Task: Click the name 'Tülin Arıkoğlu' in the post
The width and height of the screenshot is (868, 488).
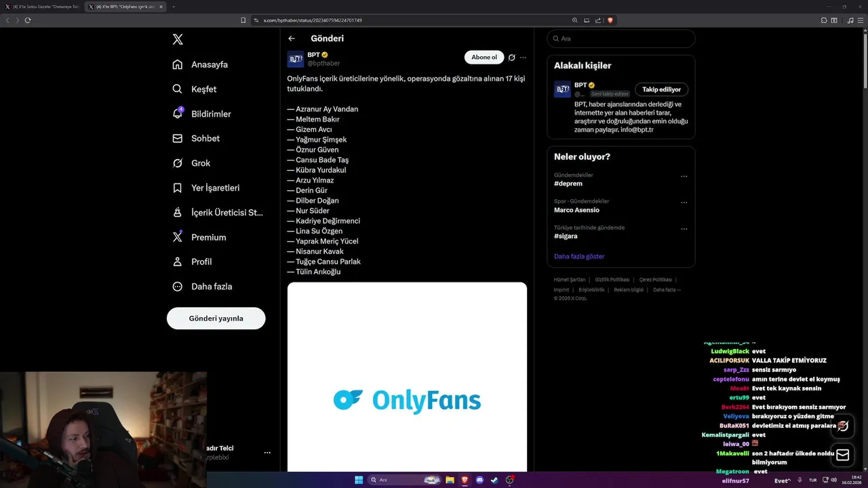Action: tap(318, 272)
